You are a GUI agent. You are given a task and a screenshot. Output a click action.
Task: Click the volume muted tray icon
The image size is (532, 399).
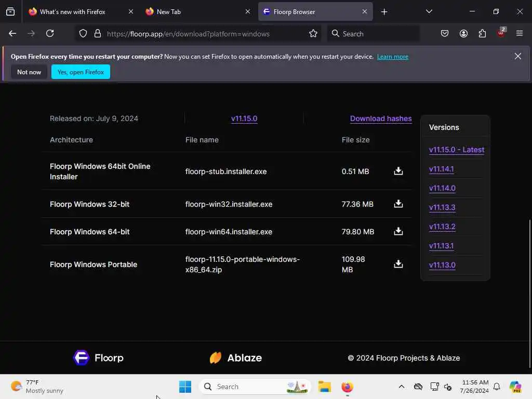pos(448,387)
